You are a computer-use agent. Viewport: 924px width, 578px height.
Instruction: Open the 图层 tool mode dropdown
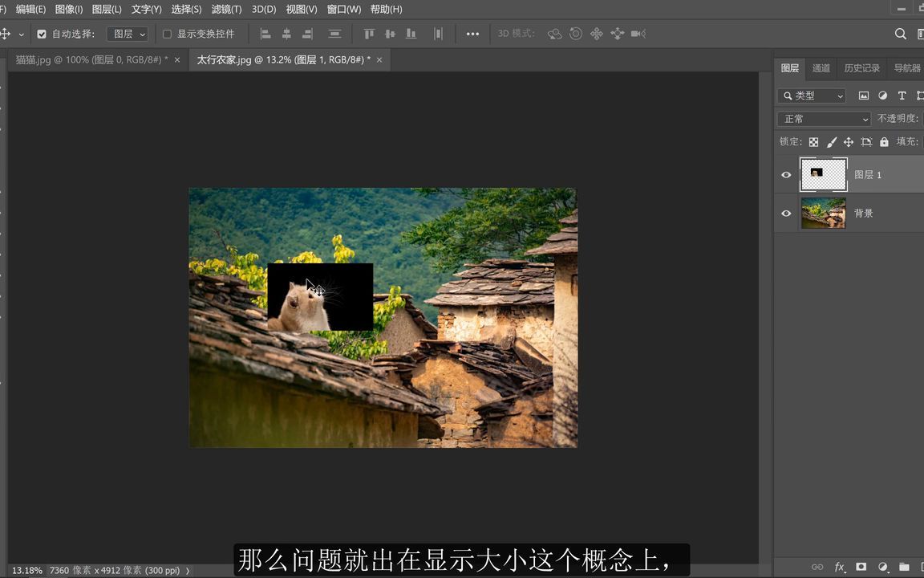tap(128, 34)
